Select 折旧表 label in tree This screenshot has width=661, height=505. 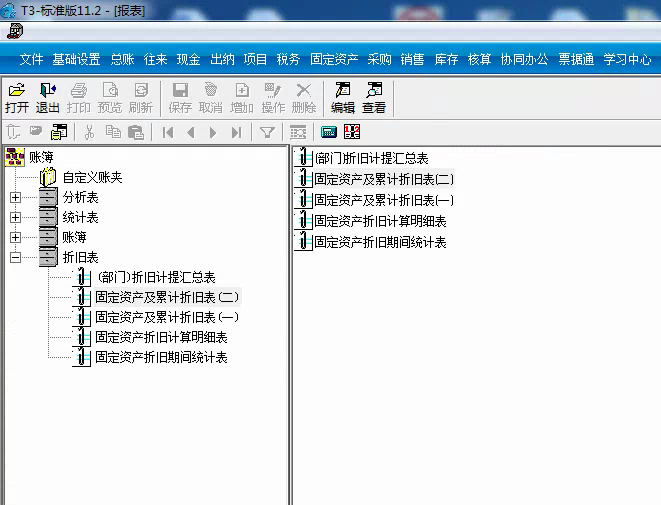click(x=80, y=257)
